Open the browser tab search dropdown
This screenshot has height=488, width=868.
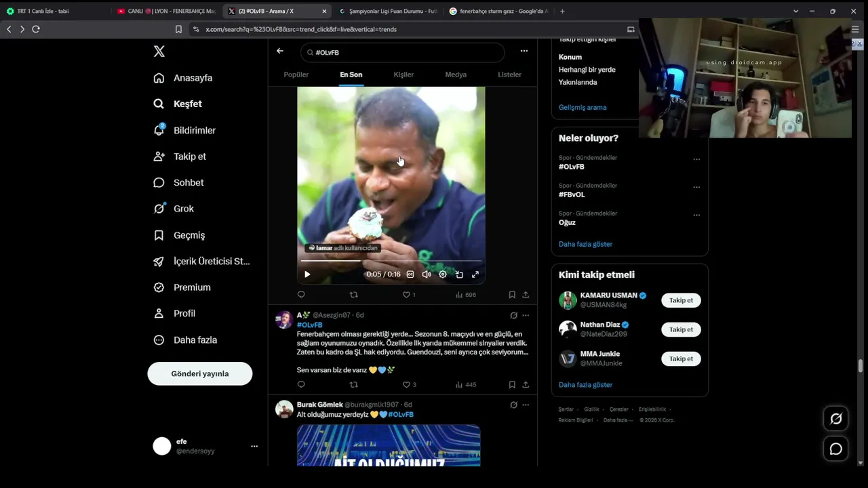tap(795, 11)
